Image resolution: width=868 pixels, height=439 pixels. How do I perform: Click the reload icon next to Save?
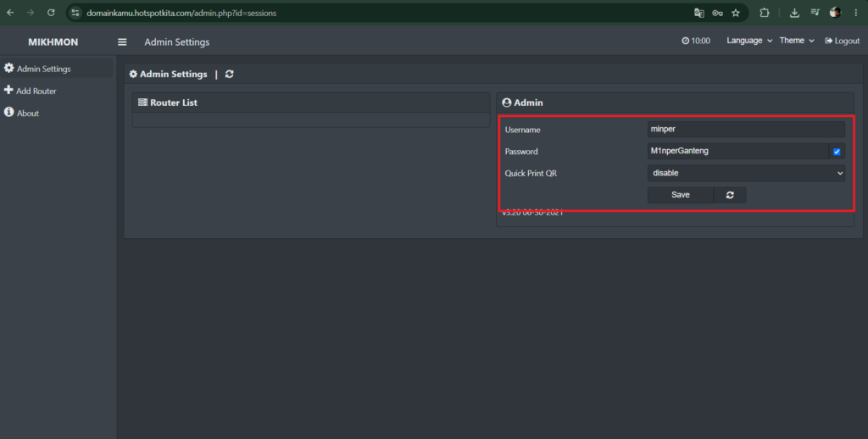pos(730,195)
